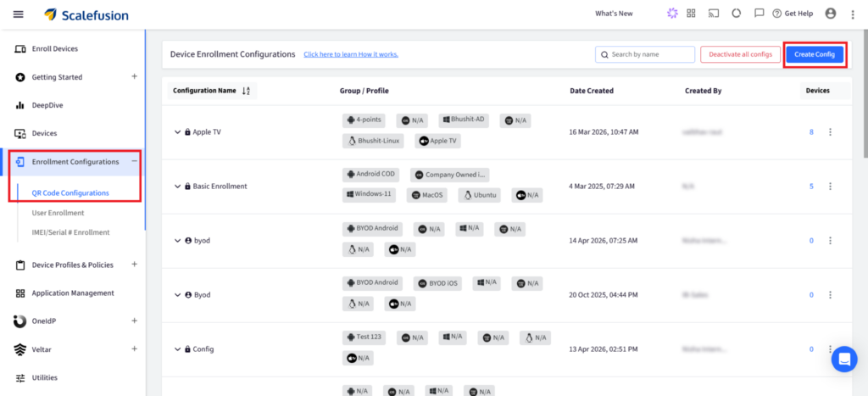868x396 pixels.
Task: Focus the Search by name field
Action: pyautogui.click(x=645, y=54)
